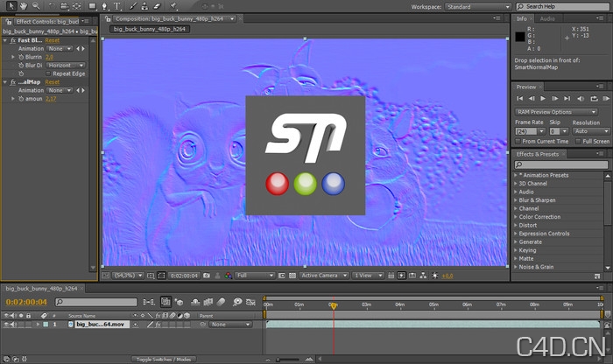613x364 pixels.
Task: Open RAM Preview Options dropdown
Action: click(556, 112)
